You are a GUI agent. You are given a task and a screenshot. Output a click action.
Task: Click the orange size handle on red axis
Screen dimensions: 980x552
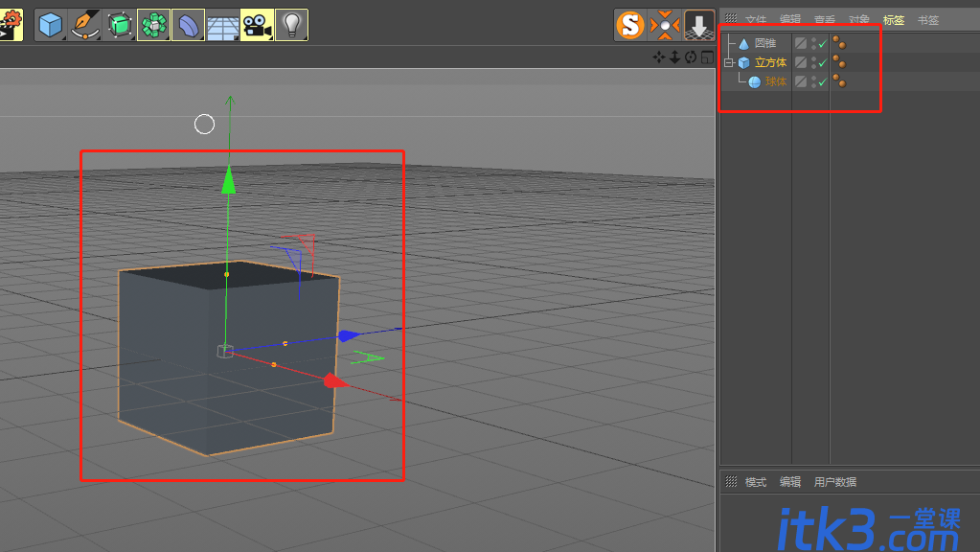tap(274, 364)
